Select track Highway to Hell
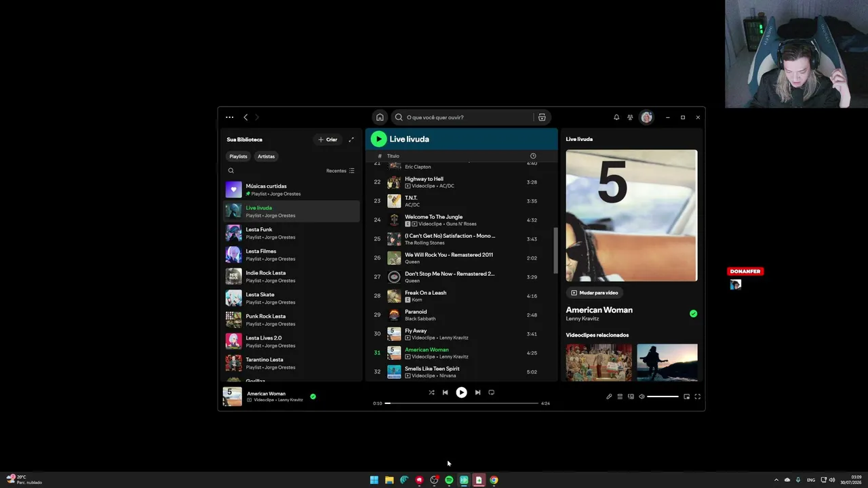The height and width of the screenshot is (488, 868). 460,182
